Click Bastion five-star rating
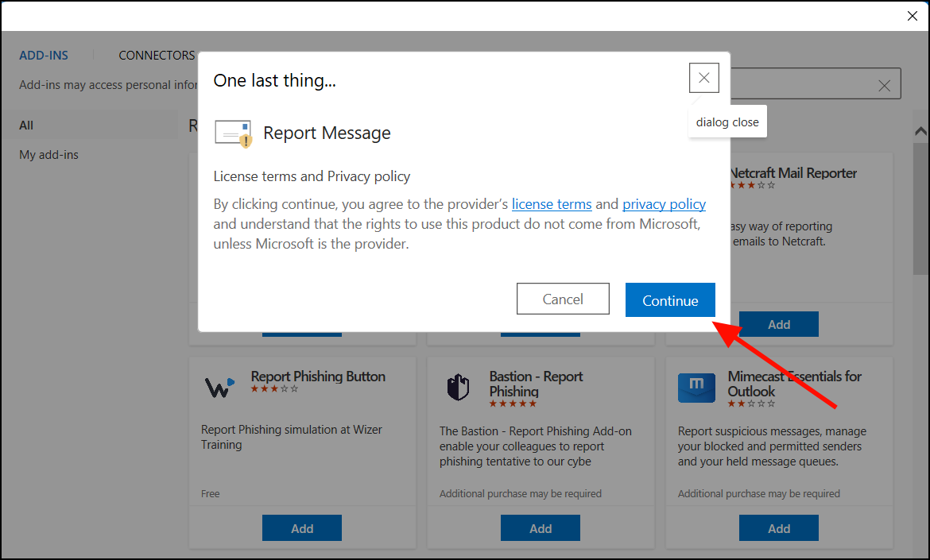Image resolution: width=930 pixels, height=560 pixels. [513, 404]
